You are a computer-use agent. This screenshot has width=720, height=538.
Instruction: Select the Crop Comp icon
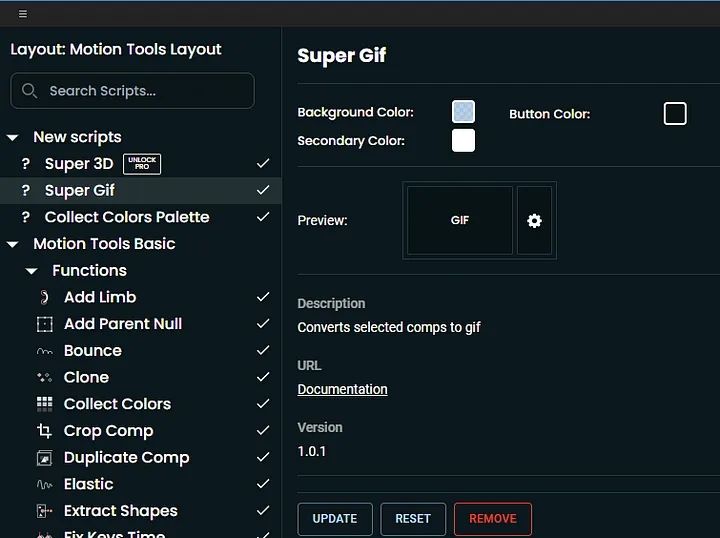pyautogui.click(x=44, y=431)
